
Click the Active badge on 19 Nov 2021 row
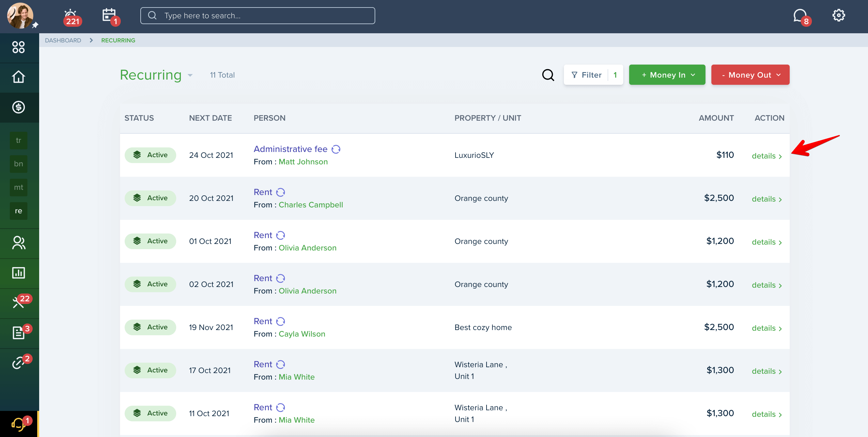(150, 327)
